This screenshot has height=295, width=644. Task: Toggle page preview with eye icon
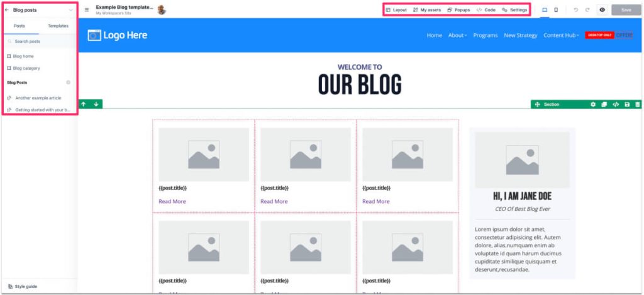(602, 10)
